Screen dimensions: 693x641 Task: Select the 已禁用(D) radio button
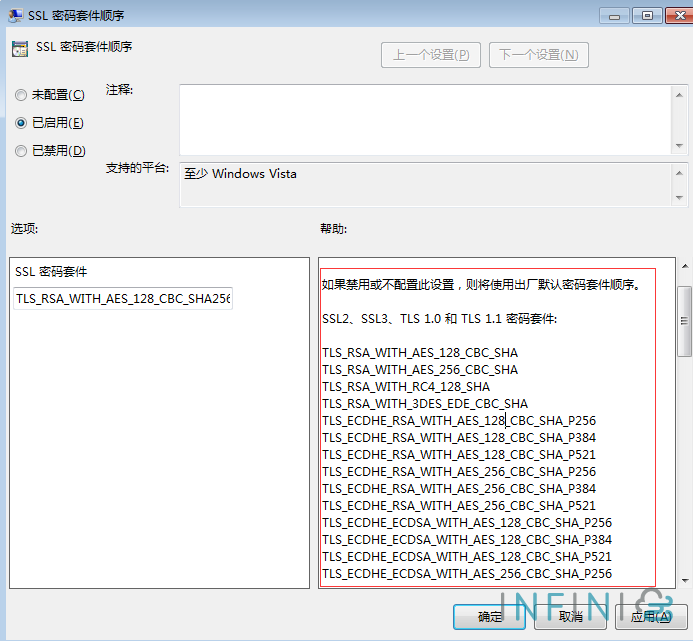click(x=21, y=151)
